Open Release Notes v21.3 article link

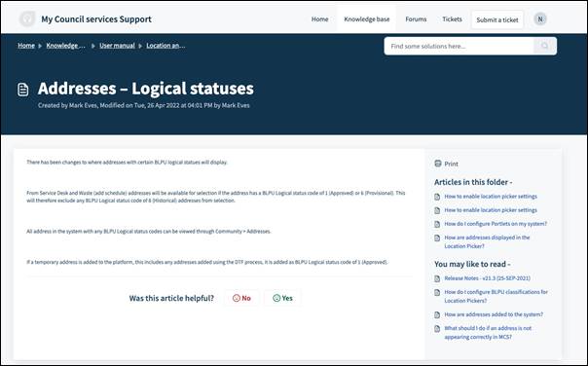tap(487, 278)
